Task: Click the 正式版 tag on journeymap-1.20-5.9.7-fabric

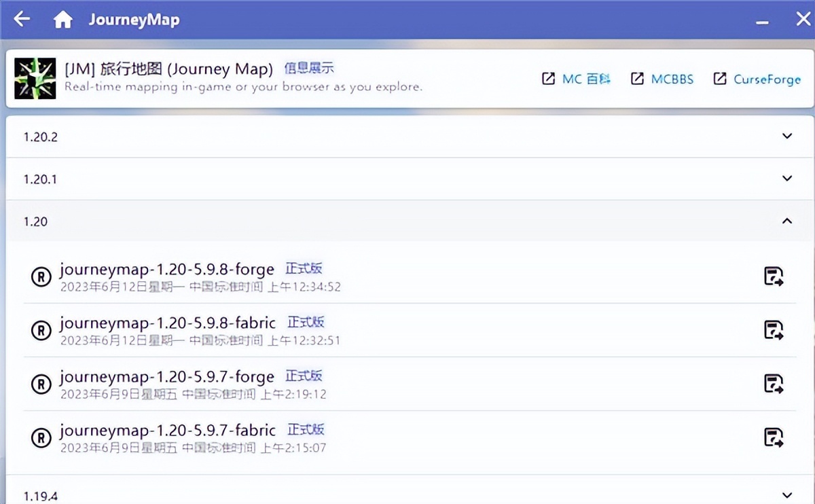Action: coord(306,429)
